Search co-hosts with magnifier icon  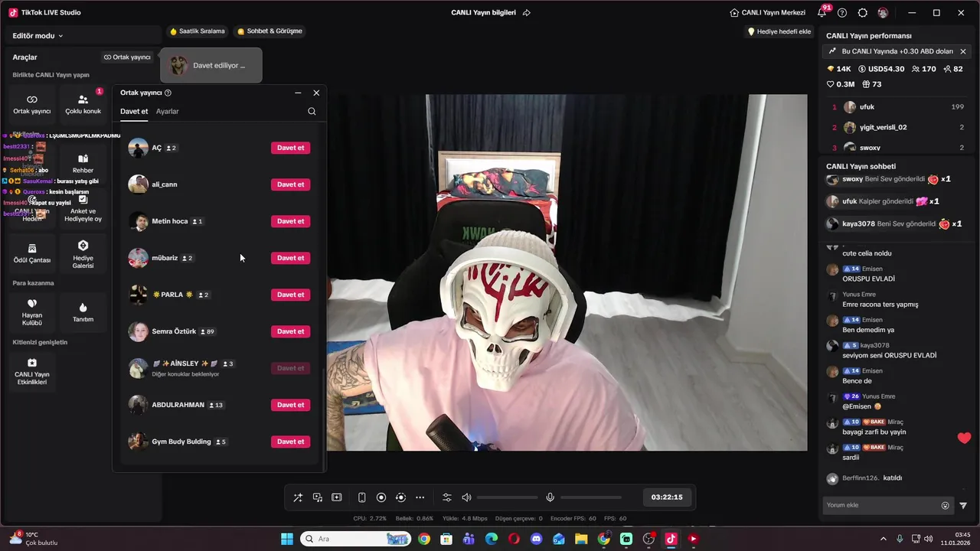pyautogui.click(x=312, y=112)
